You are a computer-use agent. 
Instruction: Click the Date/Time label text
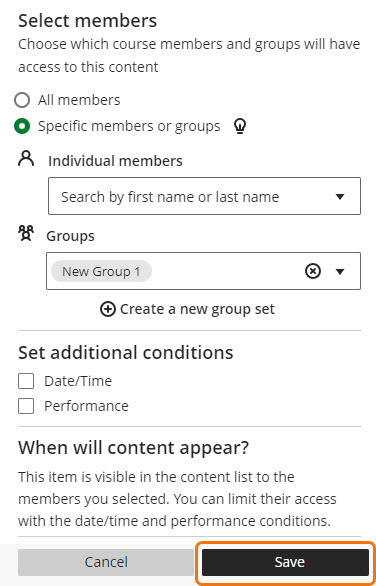click(x=78, y=381)
